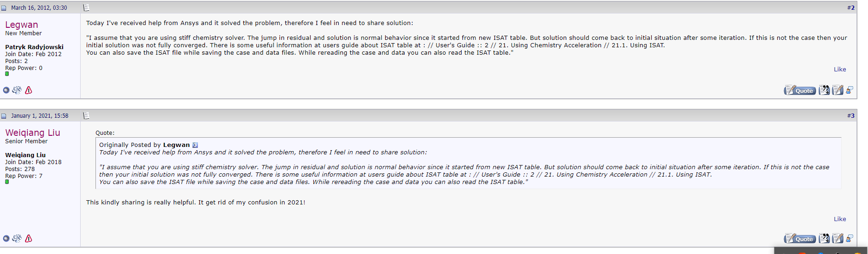Image resolution: width=868 pixels, height=254 pixels.
Task: Click Weiqiang Liu's offline status circle icon
Action: [6, 238]
